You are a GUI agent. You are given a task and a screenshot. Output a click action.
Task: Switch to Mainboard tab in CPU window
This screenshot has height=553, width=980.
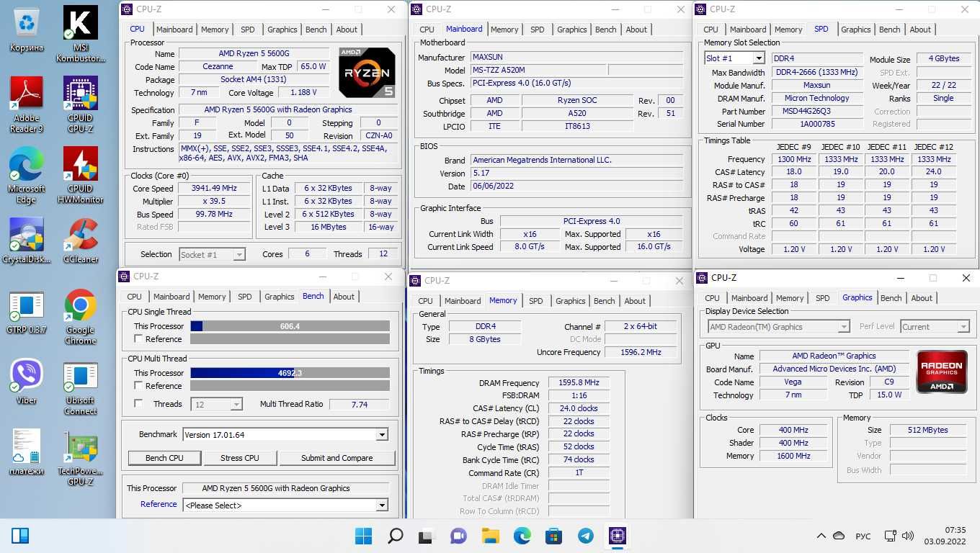pyautogui.click(x=174, y=30)
